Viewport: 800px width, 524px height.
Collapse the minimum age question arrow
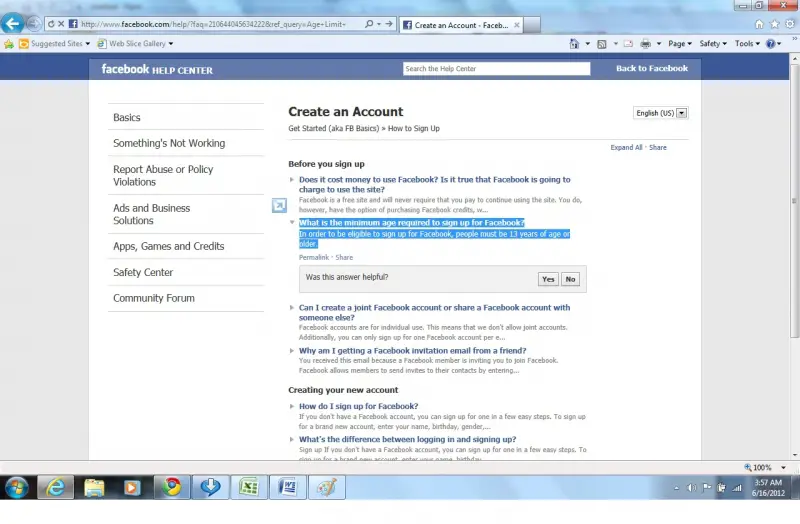click(292, 222)
